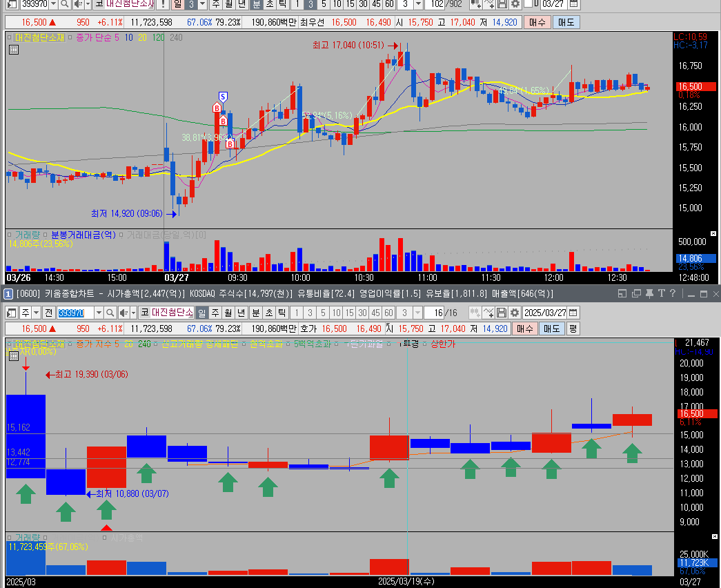This screenshot has height=588, width=721.
Task: Click S signal marker on top chart
Action: coord(223,97)
